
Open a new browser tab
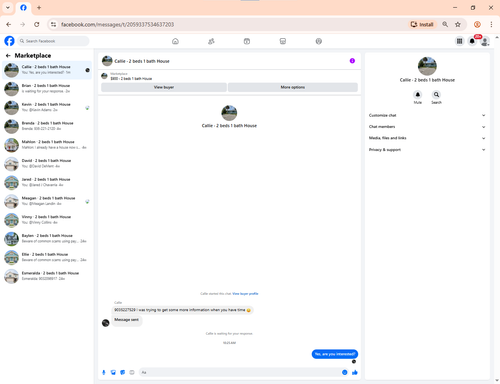(x=39, y=8)
